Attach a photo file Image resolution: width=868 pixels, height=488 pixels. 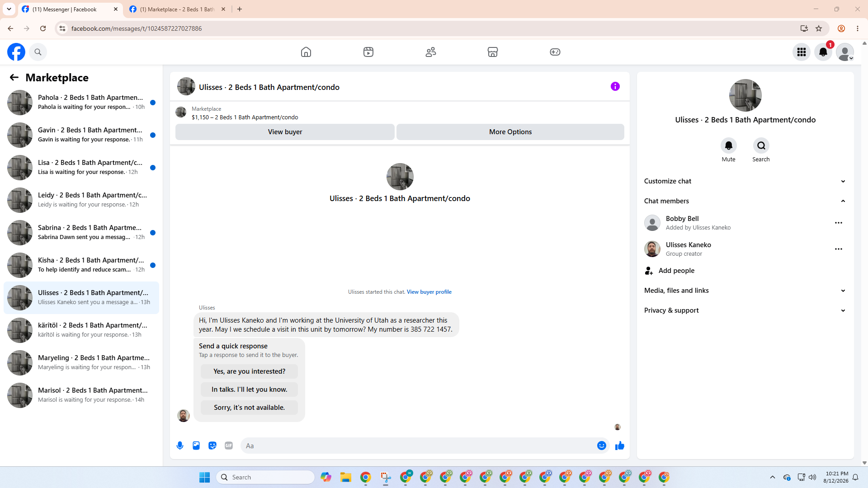pos(196,446)
